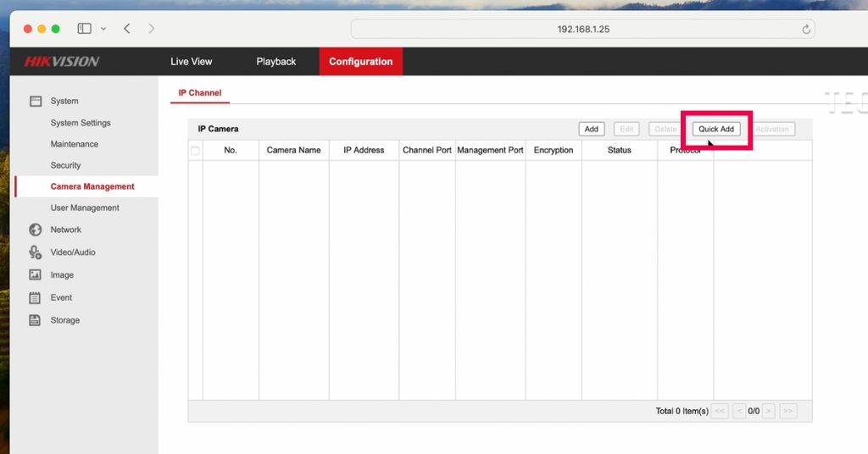Open the Network globe icon
Screen dimensions: 868x454
[x=36, y=230]
